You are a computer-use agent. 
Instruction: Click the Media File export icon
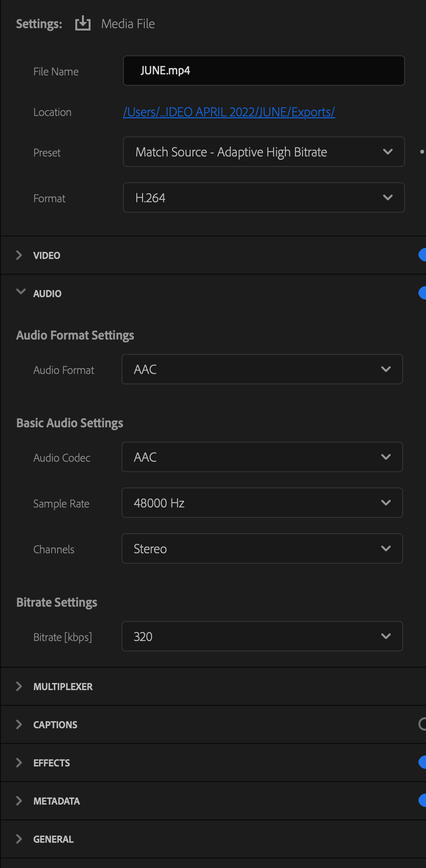pos(82,23)
